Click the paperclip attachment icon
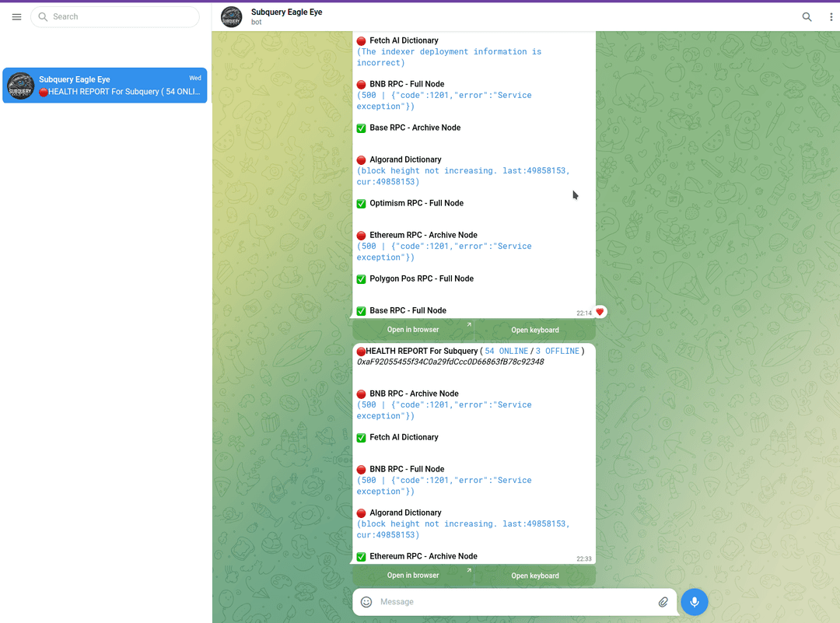840x623 pixels. point(663,601)
